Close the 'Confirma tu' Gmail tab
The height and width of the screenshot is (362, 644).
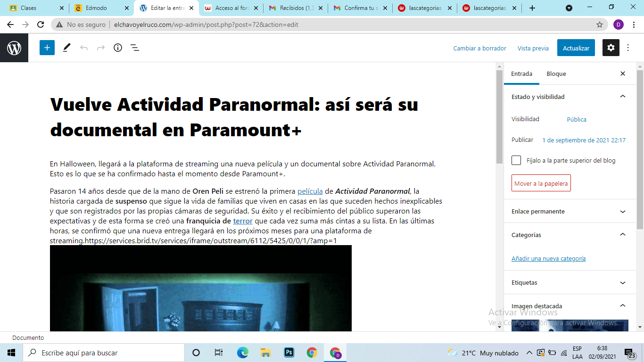384,8
